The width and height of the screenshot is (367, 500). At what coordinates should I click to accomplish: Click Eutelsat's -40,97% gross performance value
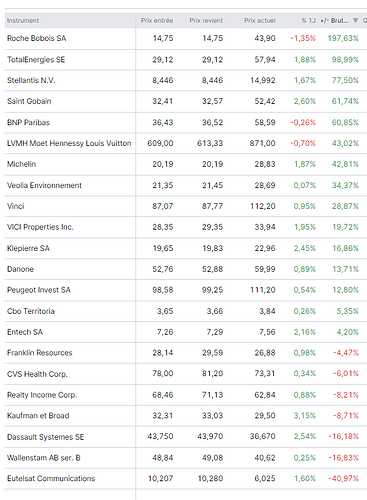point(344,478)
